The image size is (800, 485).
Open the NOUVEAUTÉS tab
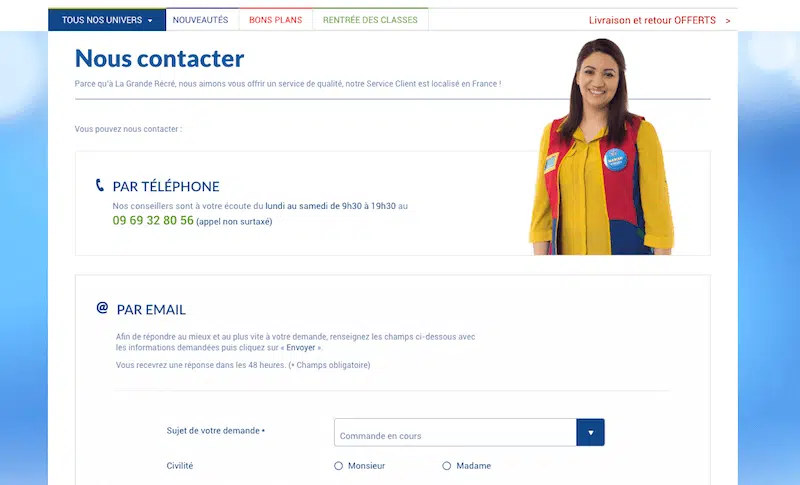(x=201, y=20)
